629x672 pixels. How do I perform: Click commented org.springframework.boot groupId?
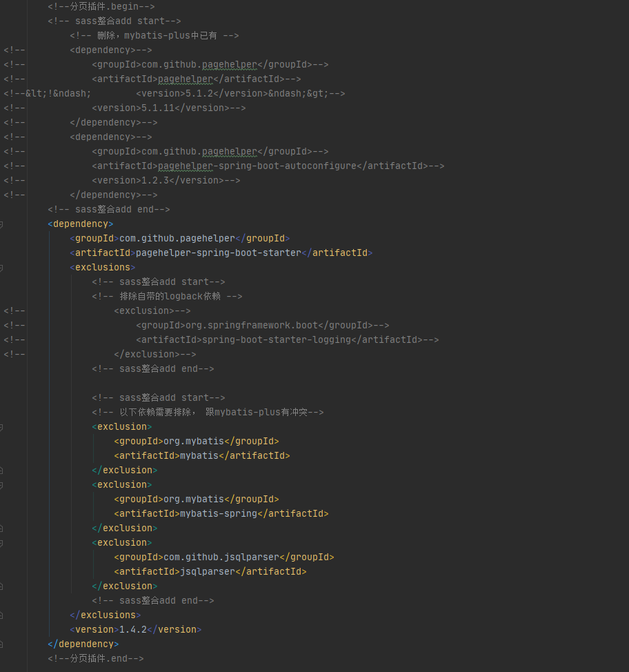click(x=263, y=325)
